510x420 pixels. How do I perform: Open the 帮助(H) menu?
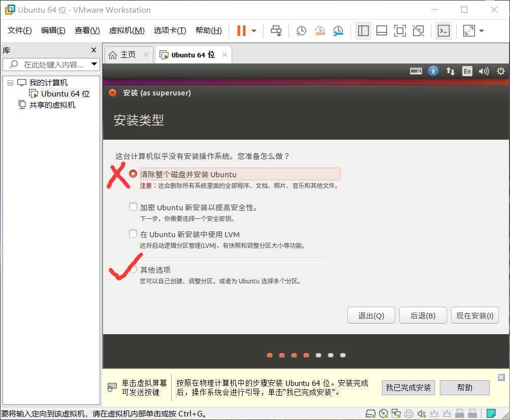(x=208, y=30)
